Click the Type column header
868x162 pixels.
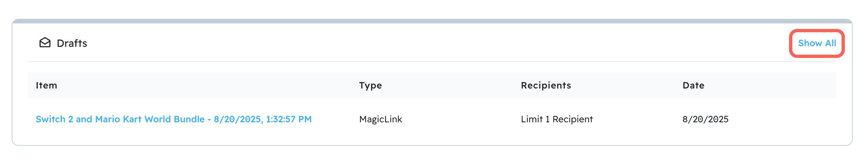(370, 85)
